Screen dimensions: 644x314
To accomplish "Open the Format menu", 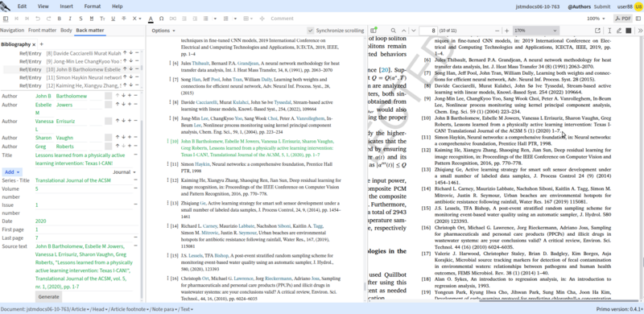I will (93, 6).
